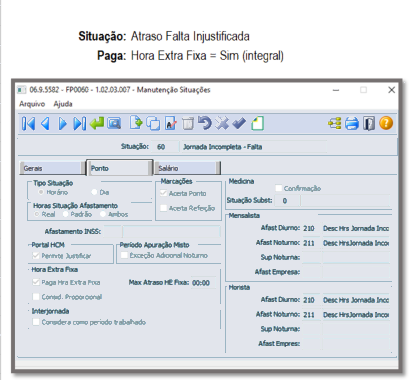
Task: Select the Padrão radio option
Action: [66, 214]
